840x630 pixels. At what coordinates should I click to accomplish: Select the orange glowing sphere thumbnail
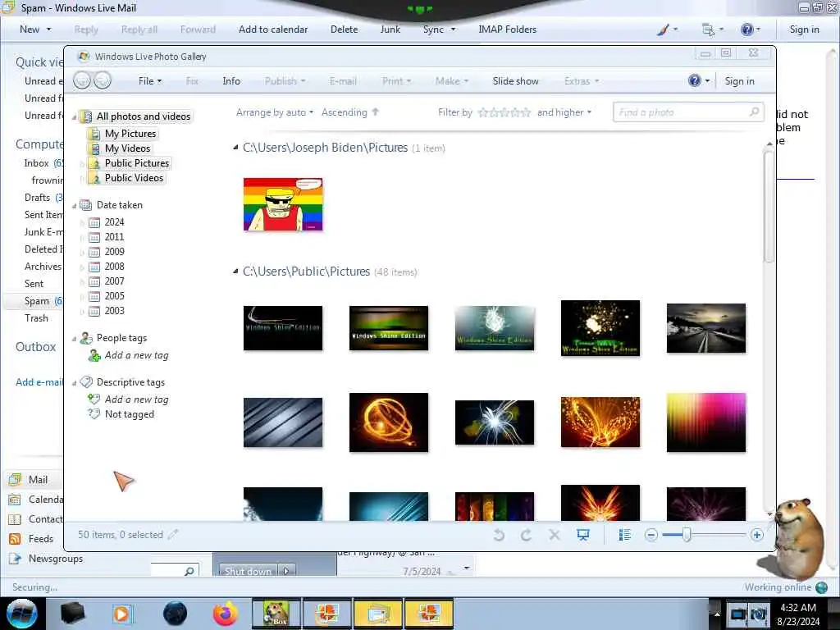388,422
